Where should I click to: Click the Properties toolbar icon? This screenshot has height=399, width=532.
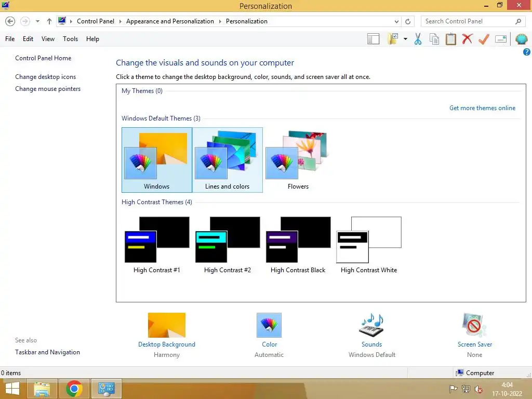click(501, 39)
